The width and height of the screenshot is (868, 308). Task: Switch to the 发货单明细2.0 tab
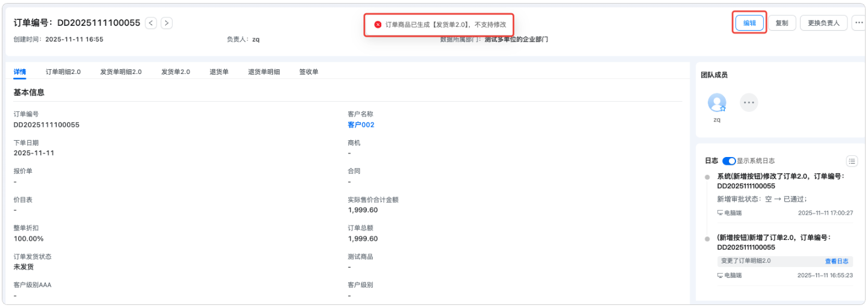[121, 72]
